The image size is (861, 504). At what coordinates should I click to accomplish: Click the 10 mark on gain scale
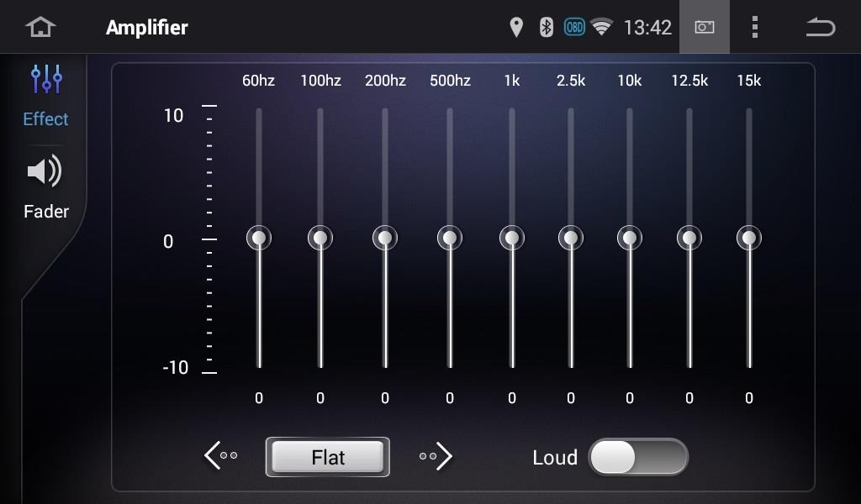[173, 115]
